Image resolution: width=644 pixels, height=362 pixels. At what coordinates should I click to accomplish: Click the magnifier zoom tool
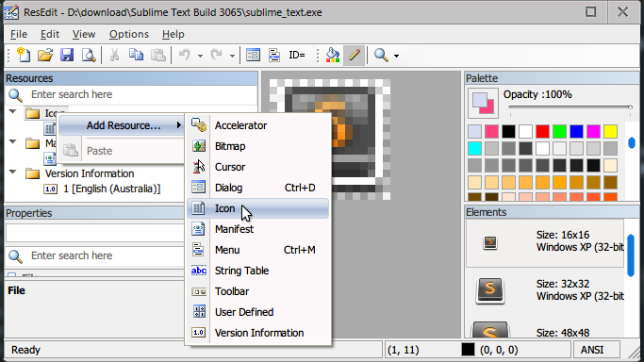tap(381, 55)
